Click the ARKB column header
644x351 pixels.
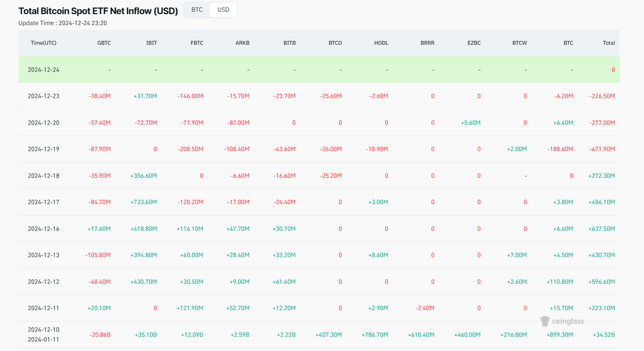tap(242, 43)
